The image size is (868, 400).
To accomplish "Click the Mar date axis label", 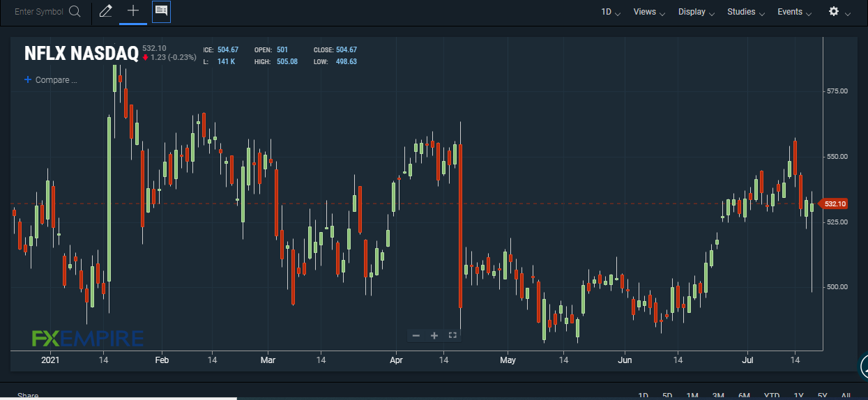I will [x=268, y=360].
